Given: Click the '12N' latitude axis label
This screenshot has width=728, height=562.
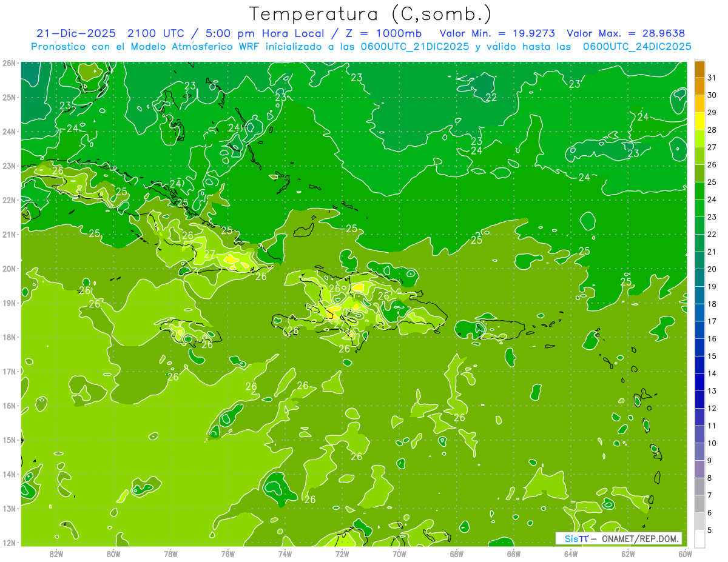Looking at the screenshot, I should point(8,542).
